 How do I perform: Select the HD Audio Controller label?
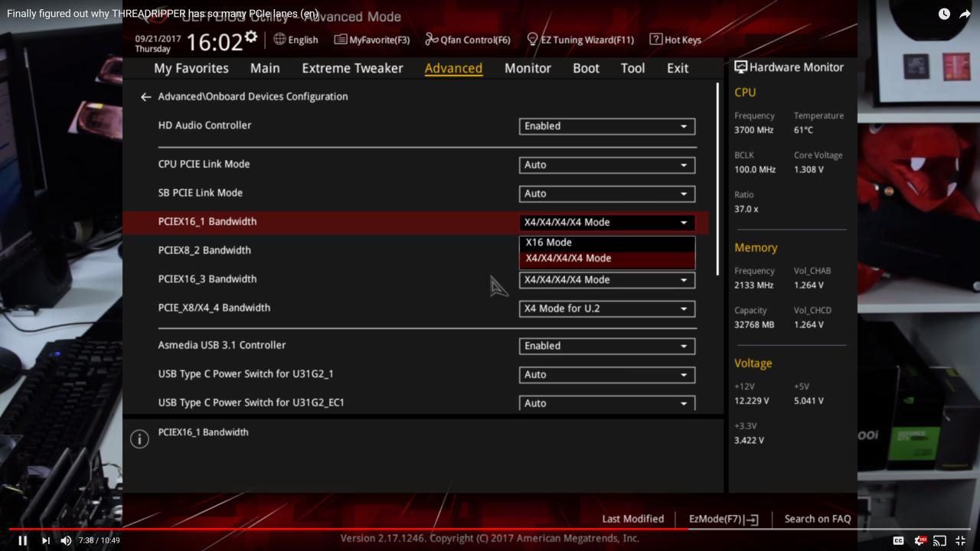point(204,126)
